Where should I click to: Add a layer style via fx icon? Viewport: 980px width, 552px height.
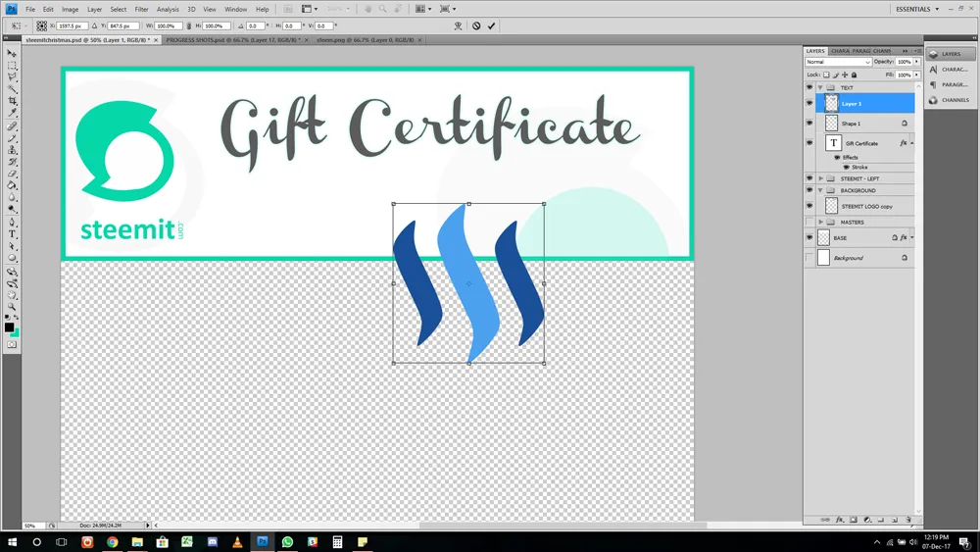(840, 520)
